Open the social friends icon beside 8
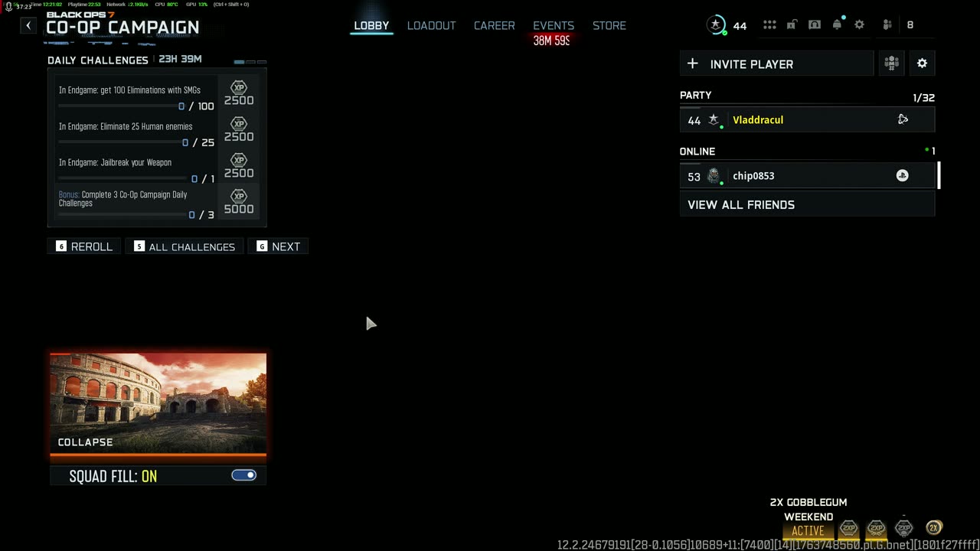This screenshot has height=551, width=980. click(887, 24)
